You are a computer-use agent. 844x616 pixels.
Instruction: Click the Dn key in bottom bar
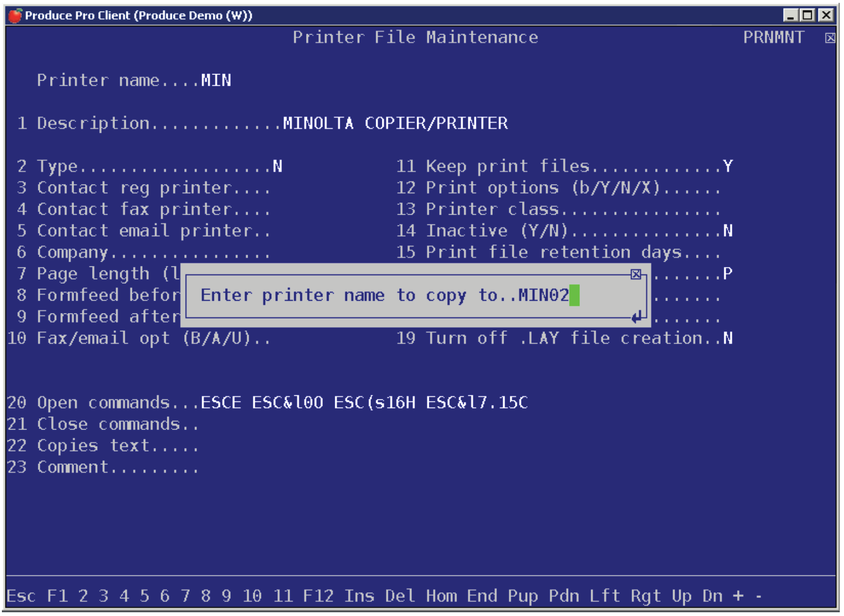click(x=712, y=596)
